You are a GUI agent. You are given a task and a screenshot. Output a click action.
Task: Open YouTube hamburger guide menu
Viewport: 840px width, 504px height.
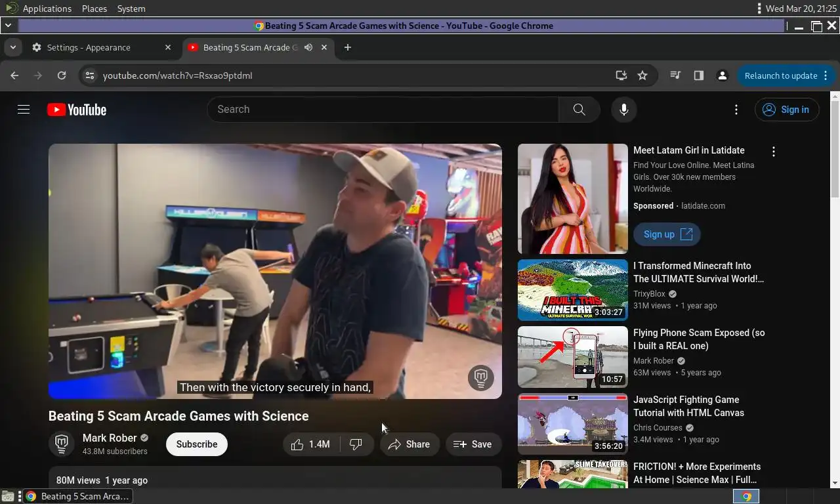[24, 110]
